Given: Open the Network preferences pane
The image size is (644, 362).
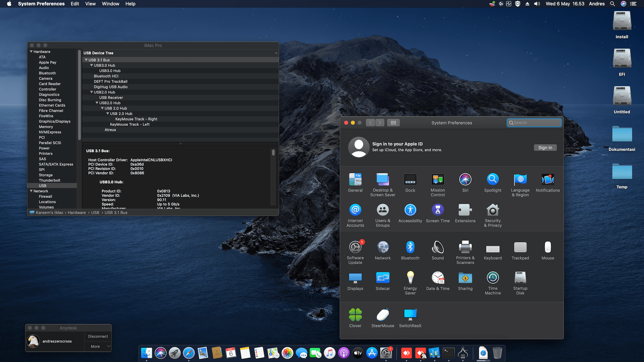Looking at the screenshot, I should (x=383, y=250).
